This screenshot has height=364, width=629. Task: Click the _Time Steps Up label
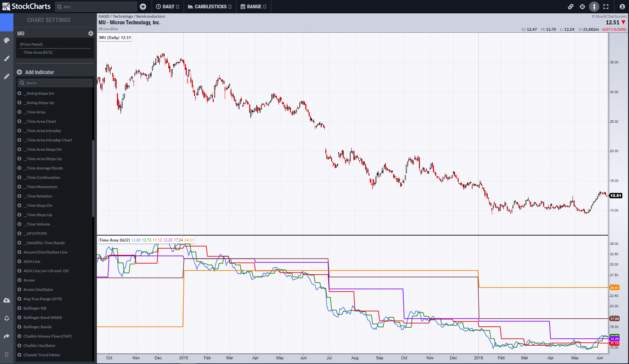coord(38,215)
